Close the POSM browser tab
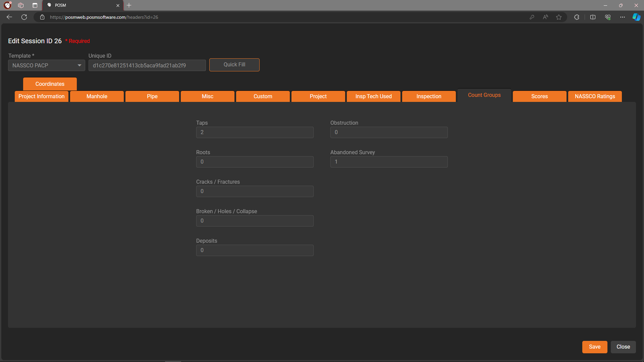 (x=118, y=5)
